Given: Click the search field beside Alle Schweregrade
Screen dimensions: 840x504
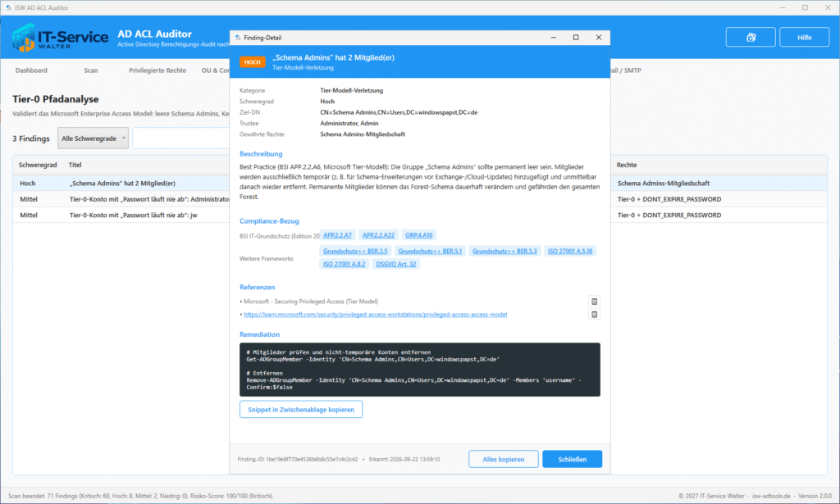Looking at the screenshot, I should click(x=181, y=138).
